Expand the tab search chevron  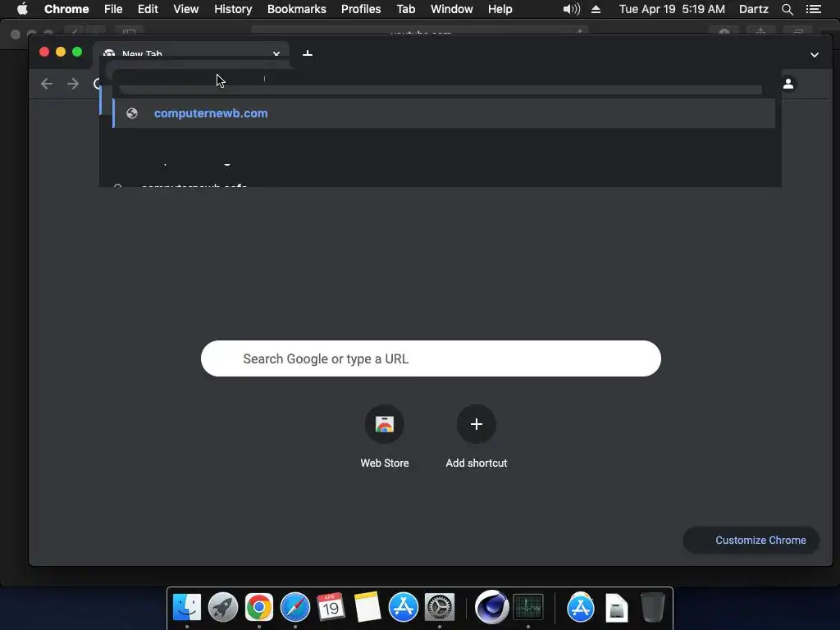pos(815,55)
